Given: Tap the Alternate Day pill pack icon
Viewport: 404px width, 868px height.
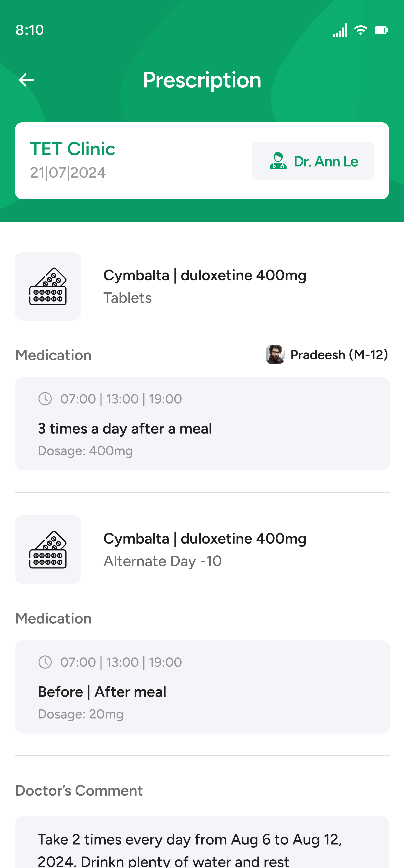Looking at the screenshot, I should coord(48,550).
